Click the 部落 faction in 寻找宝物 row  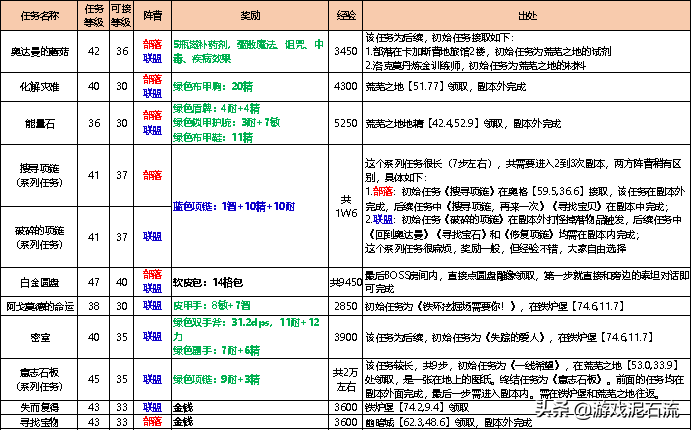coord(153,422)
